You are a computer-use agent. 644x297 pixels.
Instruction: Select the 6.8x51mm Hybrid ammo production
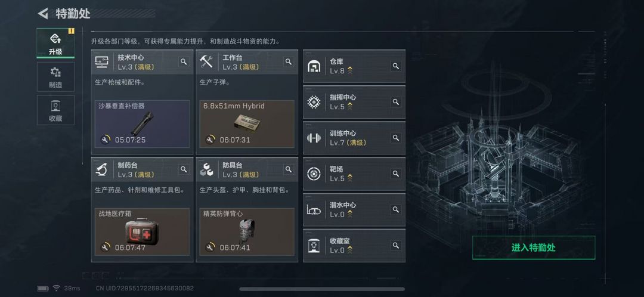click(247, 124)
